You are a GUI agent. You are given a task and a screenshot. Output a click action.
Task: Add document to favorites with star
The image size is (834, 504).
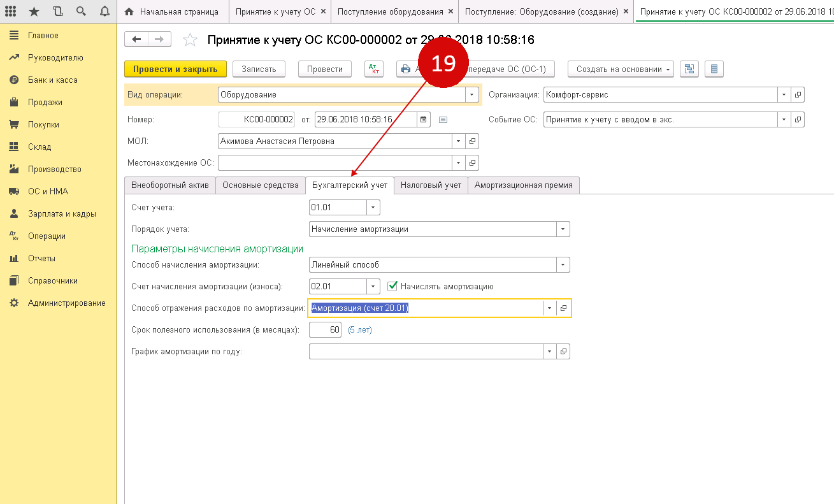pyautogui.click(x=190, y=40)
